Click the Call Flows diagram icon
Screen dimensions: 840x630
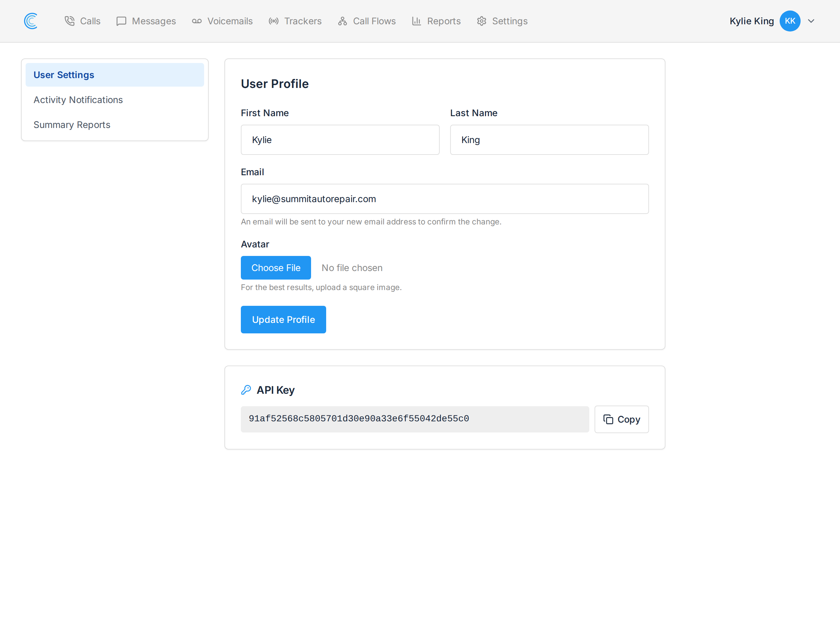(x=343, y=21)
